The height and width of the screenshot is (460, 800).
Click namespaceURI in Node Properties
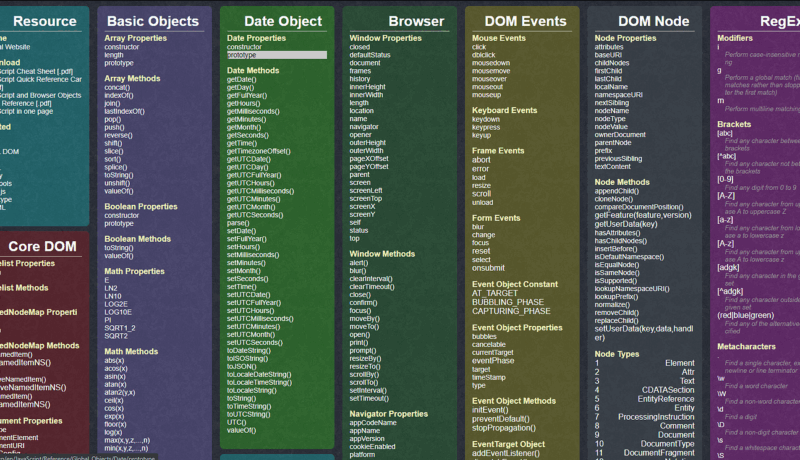tap(618, 95)
